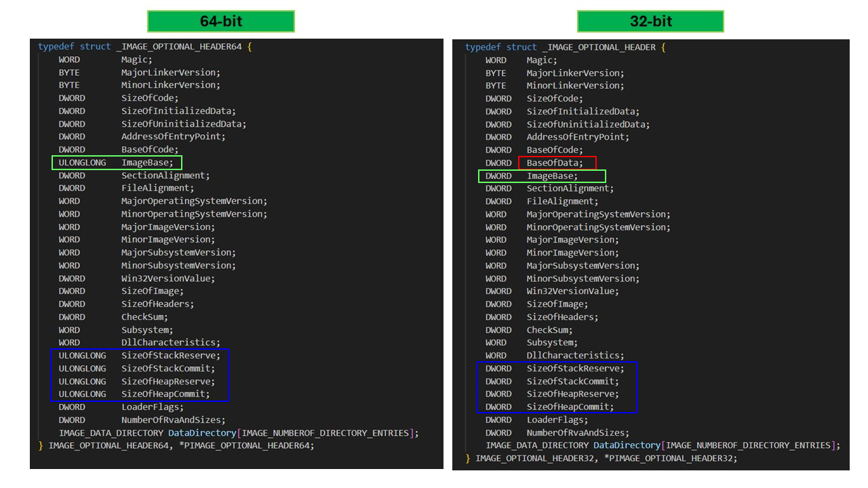
Task: Click "BaseOfCode" in the 32-bit struct
Action: click(553, 150)
